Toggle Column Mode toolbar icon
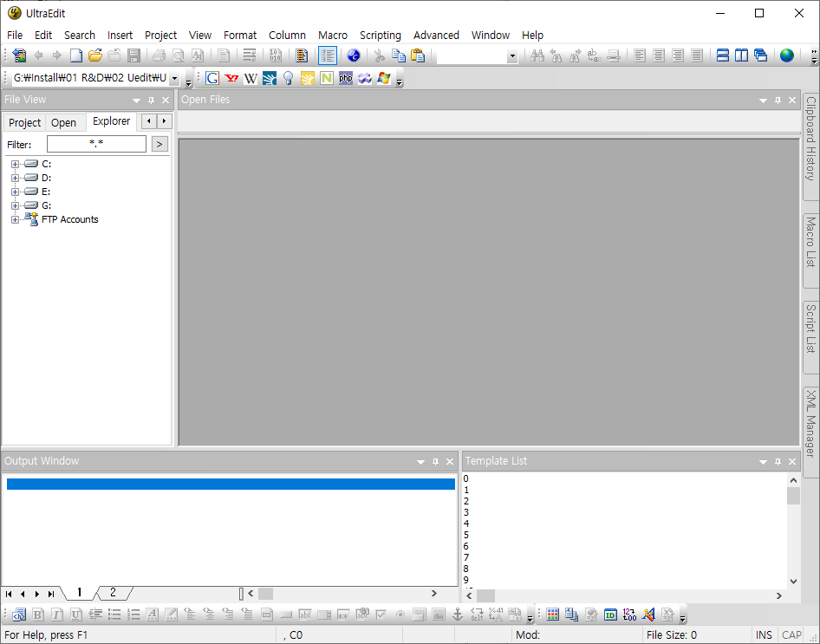The height and width of the screenshot is (644, 820). coord(302,55)
